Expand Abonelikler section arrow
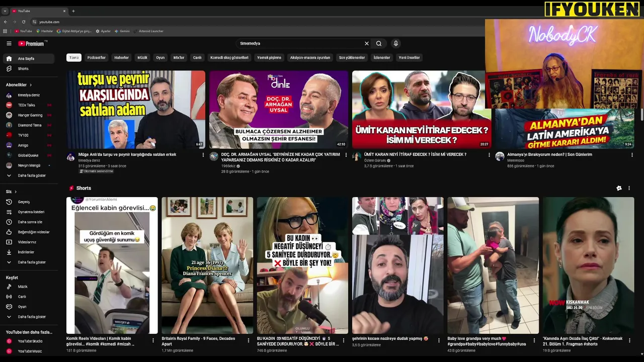Viewport: 644px width, 362px height. click(x=31, y=85)
